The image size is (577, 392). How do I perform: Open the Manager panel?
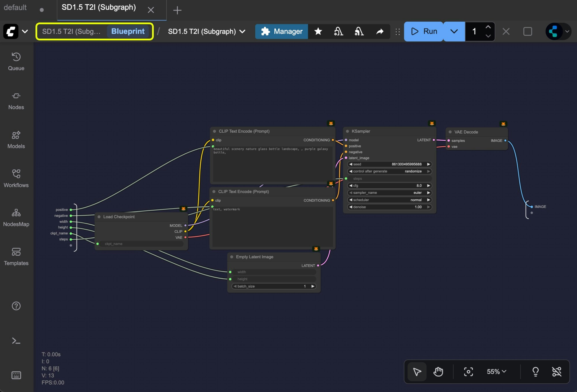[281, 31]
